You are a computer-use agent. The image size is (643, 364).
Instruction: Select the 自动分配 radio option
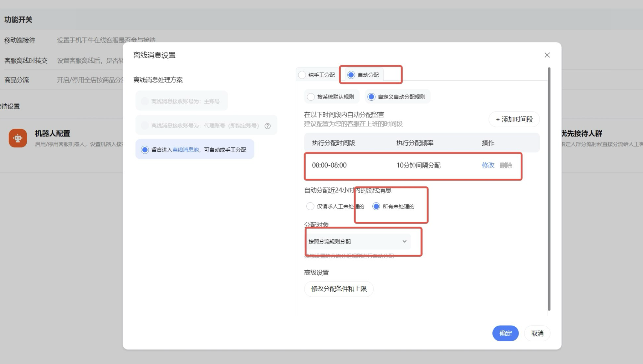[351, 75]
